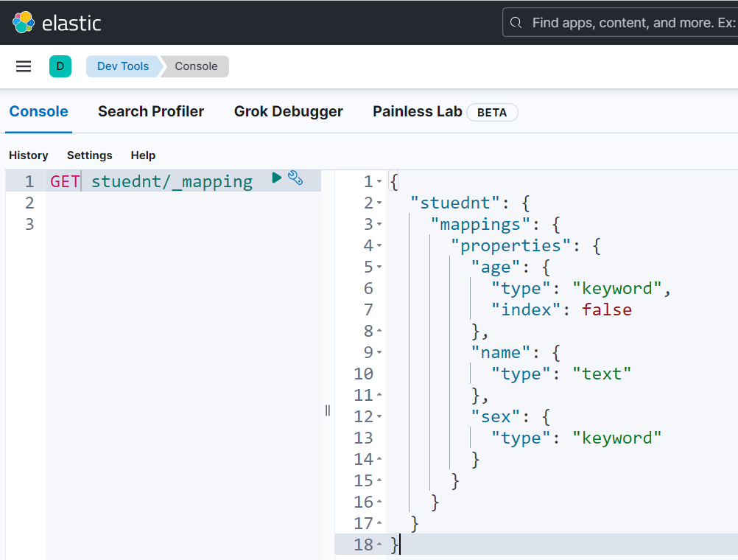The image size is (738, 560).
Task: Open the History panel
Action: [x=28, y=155]
